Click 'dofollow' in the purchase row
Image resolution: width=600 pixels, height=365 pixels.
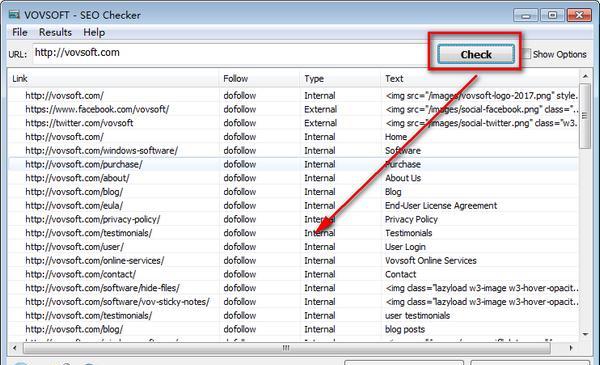(240, 165)
